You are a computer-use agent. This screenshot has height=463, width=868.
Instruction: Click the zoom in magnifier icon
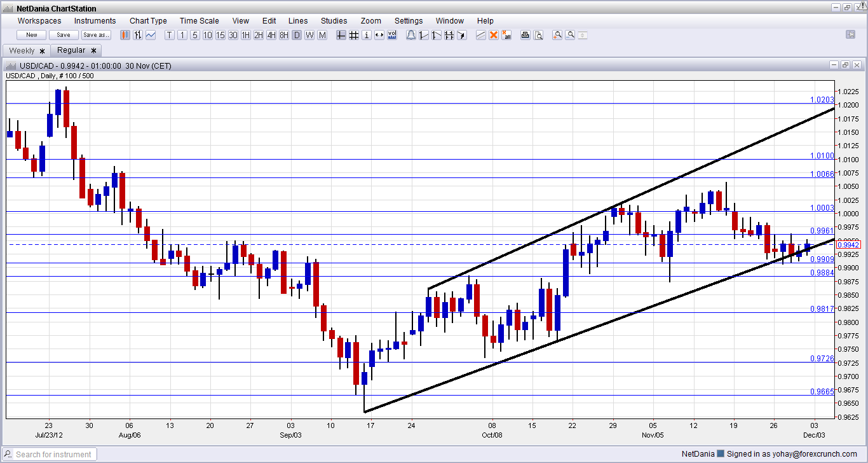tap(557, 35)
